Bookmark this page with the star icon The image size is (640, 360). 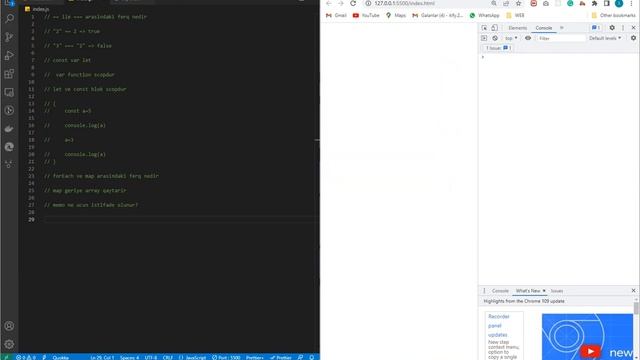[x=518, y=4]
